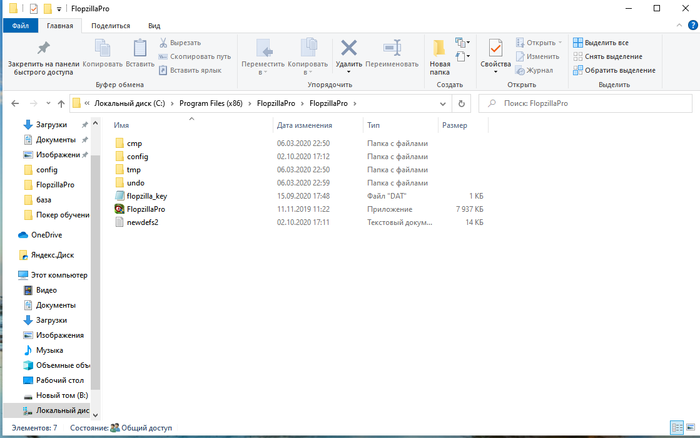Click Локальный диск (C:) in address path

coord(129,104)
